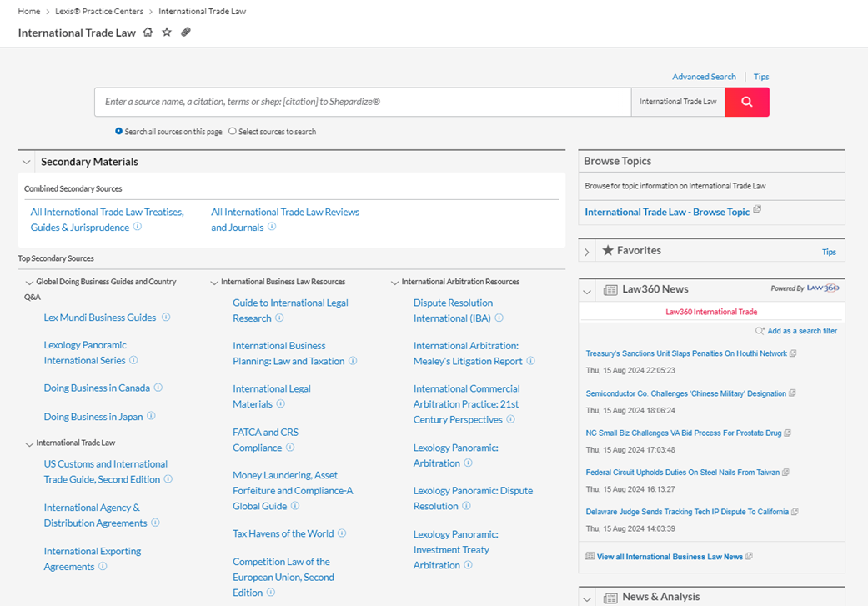Click the home icon beside International Trade Law title
Image resolution: width=868 pixels, height=606 pixels.
tap(148, 33)
